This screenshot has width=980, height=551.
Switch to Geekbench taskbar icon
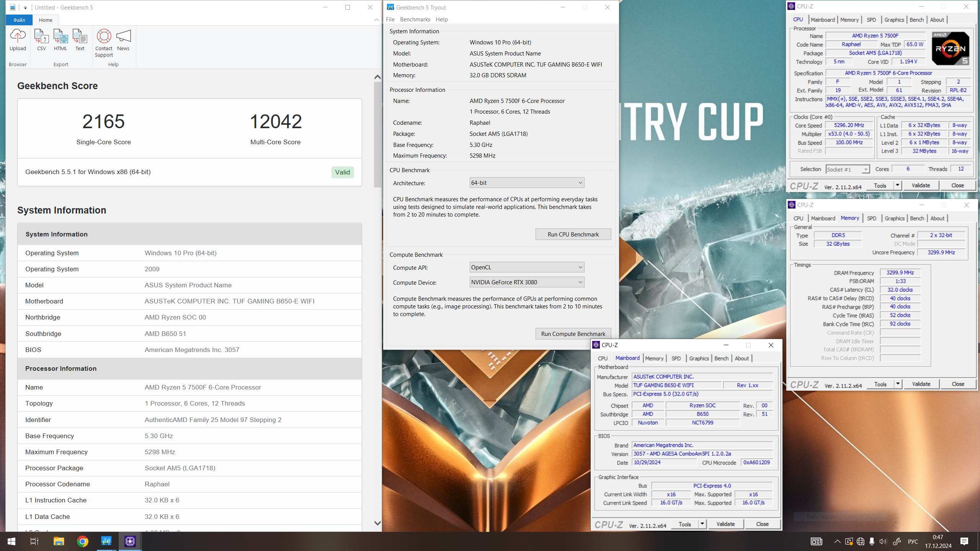click(x=106, y=541)
